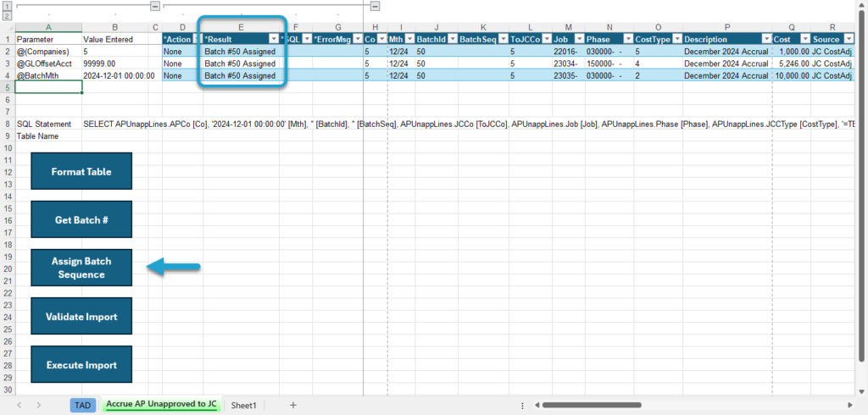
Task: Open the Cost column filter dropdown
Action: point(805,39)
